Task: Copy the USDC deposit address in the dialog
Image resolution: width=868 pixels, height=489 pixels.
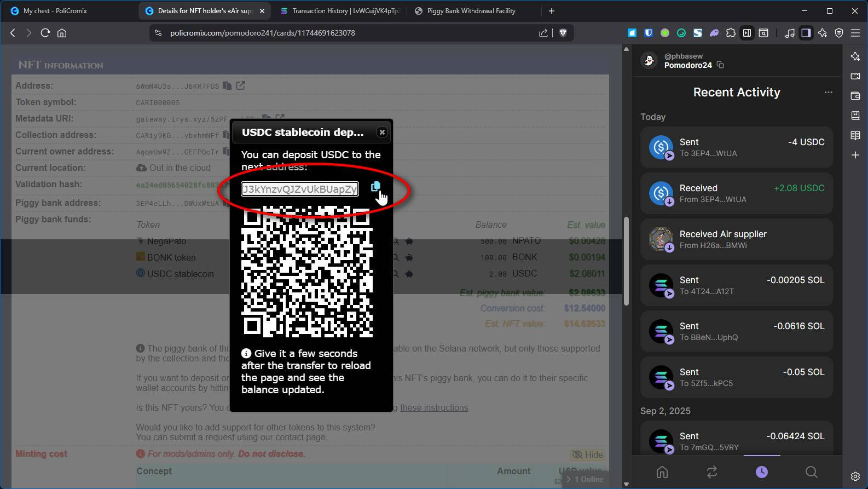Action: coord(375,187)
